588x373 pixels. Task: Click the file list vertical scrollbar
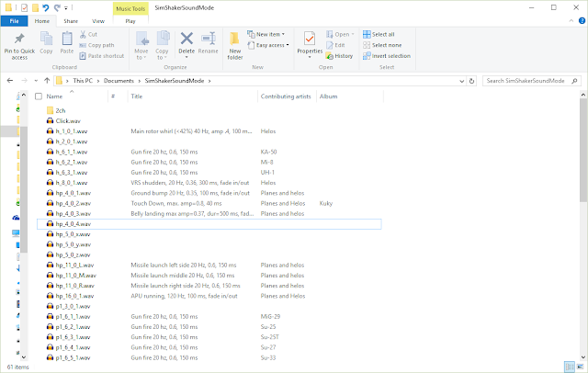582,151
